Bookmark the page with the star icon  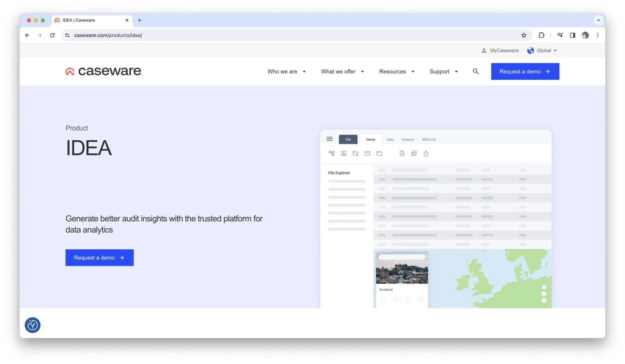click(x=524, y=35)
